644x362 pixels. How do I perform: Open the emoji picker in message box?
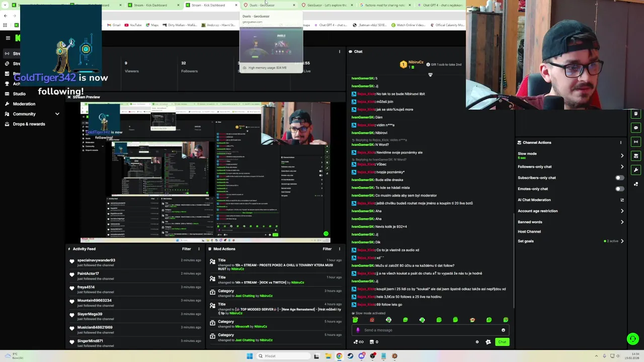(503, 330)
